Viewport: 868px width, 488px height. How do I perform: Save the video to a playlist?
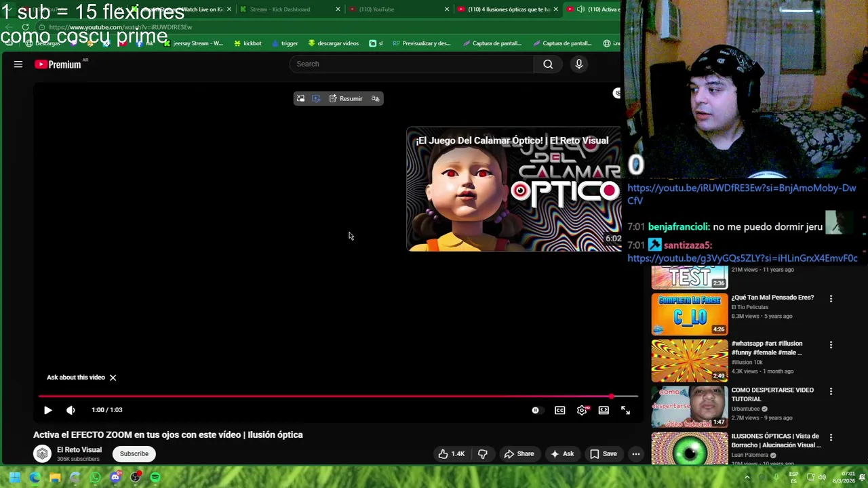pyautogui.click(x=603, y=454)
